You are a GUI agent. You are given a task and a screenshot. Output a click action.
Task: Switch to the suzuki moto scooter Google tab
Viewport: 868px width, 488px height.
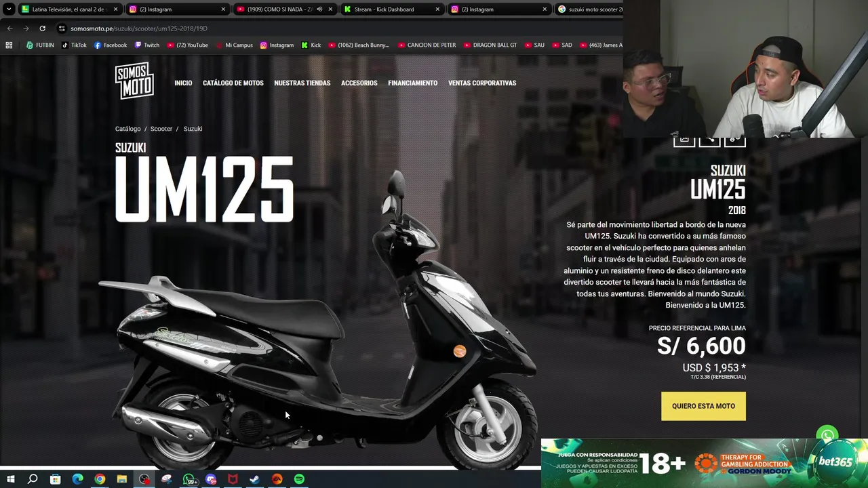coord(589,9)
